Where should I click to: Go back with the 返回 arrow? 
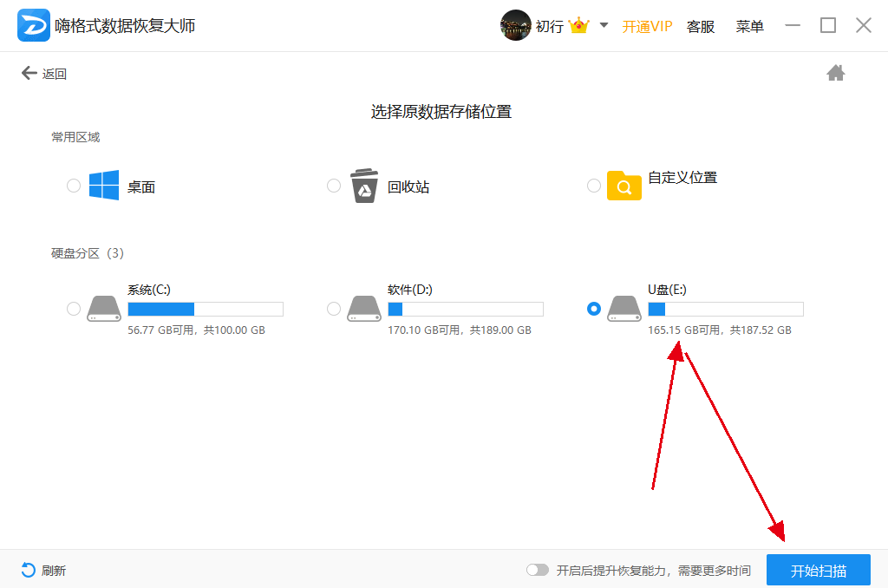click(29, 73)
